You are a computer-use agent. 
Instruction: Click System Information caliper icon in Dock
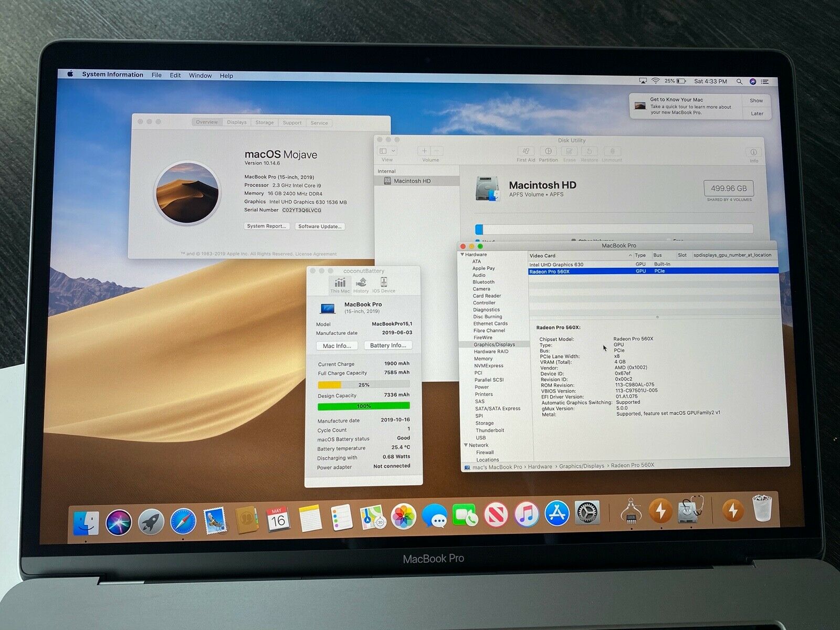click(631, 510)
